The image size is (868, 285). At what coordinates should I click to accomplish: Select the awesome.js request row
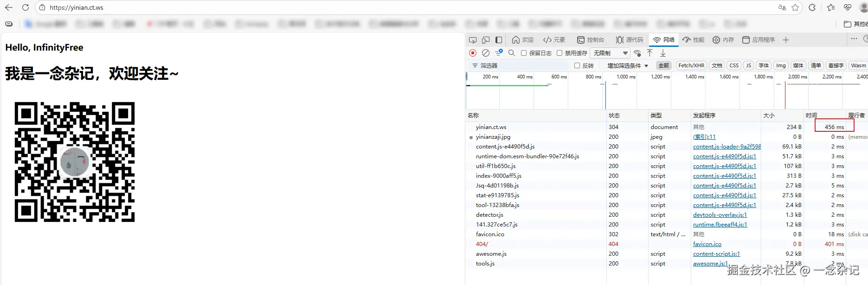click(x=667, y=254)
